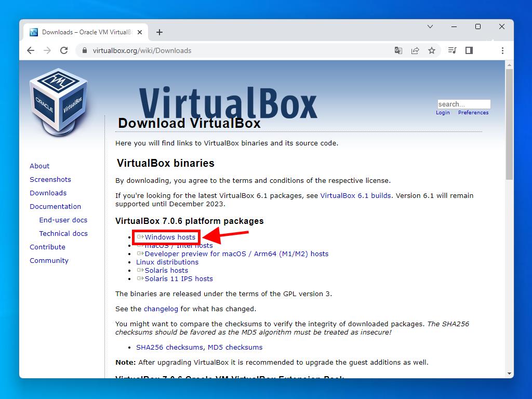Click the translate page icon
This screenshot has height=399, width=532.
point(398,50)
